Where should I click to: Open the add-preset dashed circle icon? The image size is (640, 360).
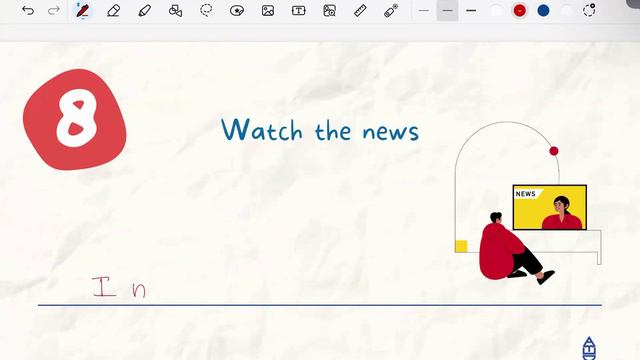(x=589, y=10)
